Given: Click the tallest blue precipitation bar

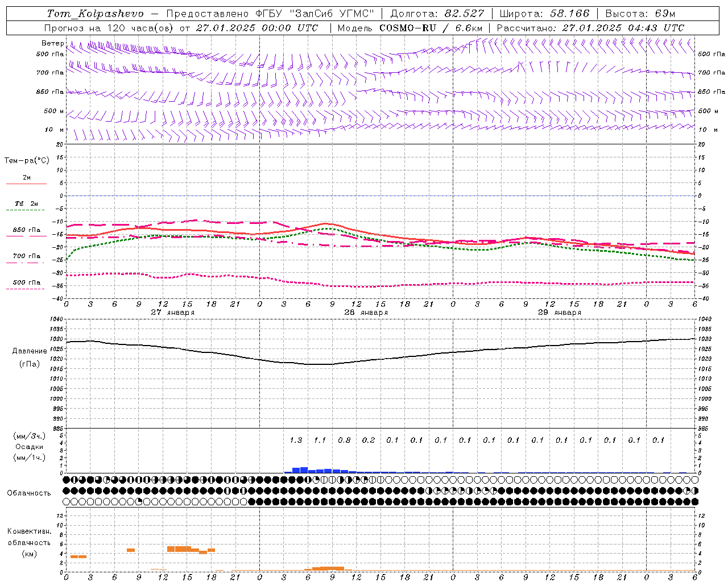Looking at the screenshot, I should point(304,470).
